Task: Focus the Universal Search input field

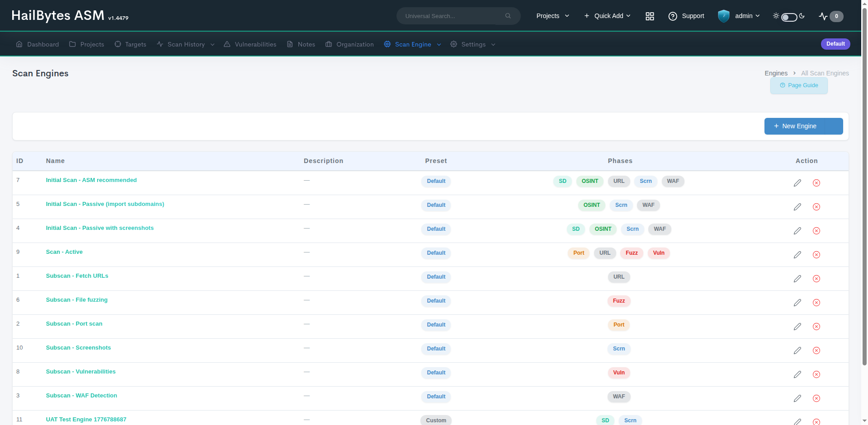Action: (x=452, y=16)
